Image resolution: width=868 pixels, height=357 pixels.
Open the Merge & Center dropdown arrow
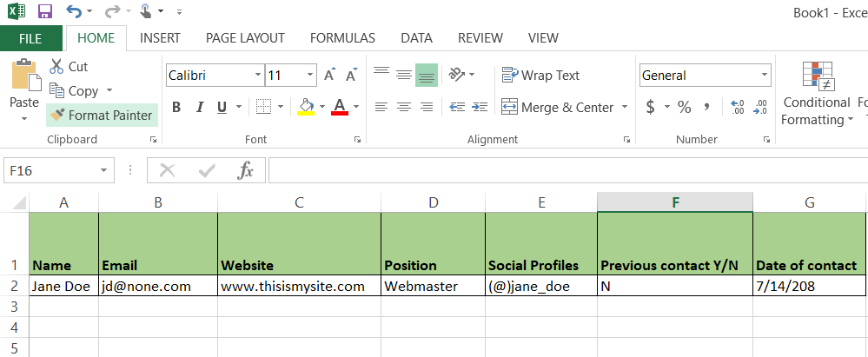tap(625, 108)
